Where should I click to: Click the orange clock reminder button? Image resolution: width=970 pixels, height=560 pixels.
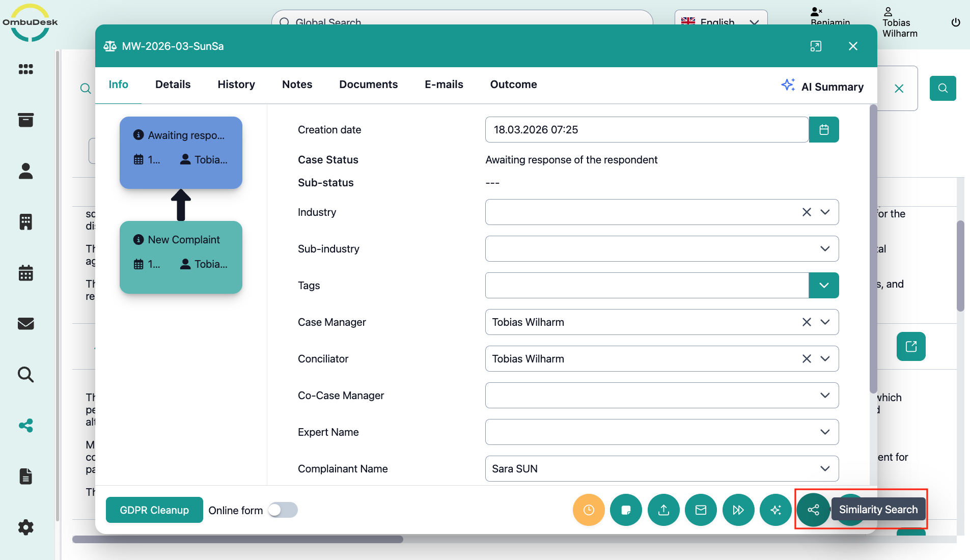(x=589, y=510)
